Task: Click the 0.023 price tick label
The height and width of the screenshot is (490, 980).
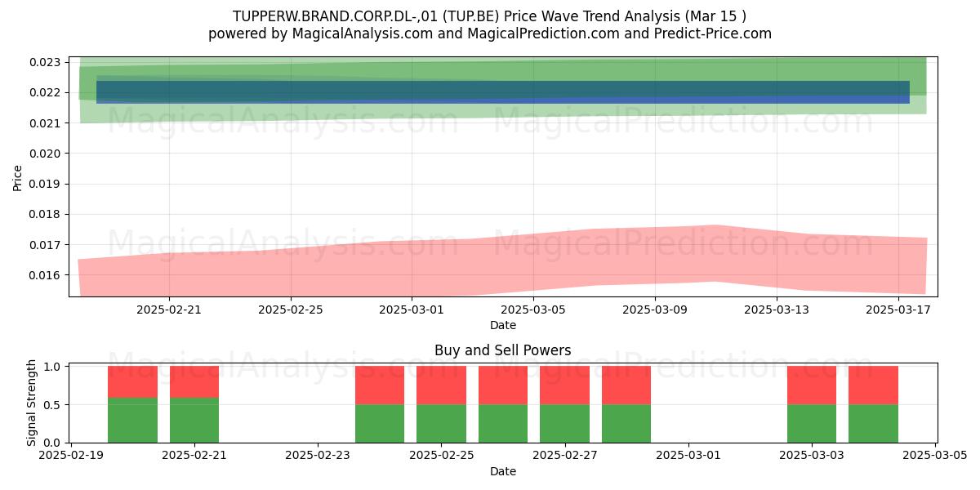Action: [47, 62]
